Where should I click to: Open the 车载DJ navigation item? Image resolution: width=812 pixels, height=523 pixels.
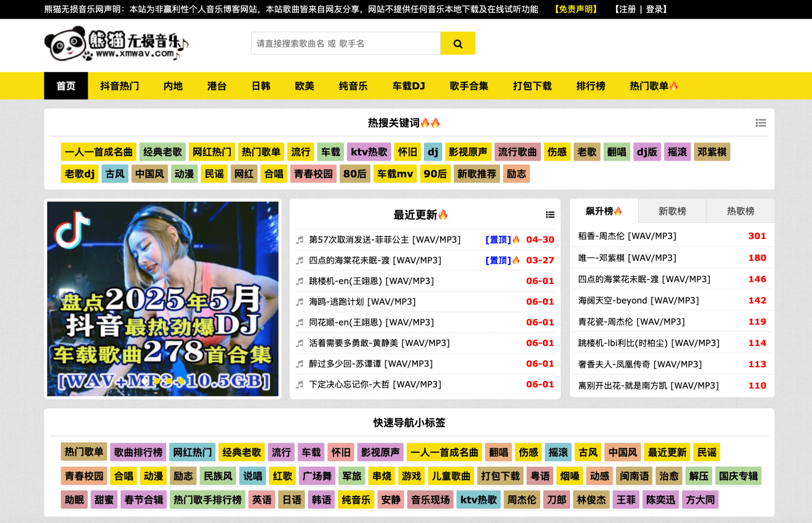(409, 86)
